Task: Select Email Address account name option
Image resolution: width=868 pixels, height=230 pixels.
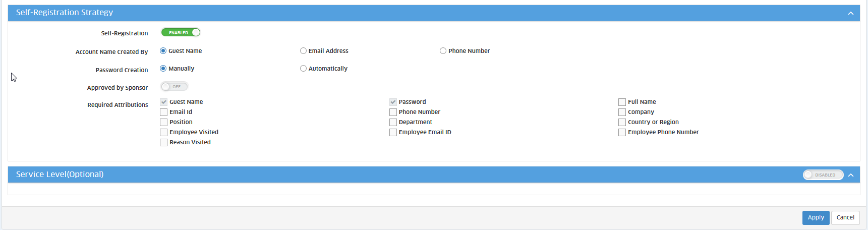Action: (x=303, y=51)
